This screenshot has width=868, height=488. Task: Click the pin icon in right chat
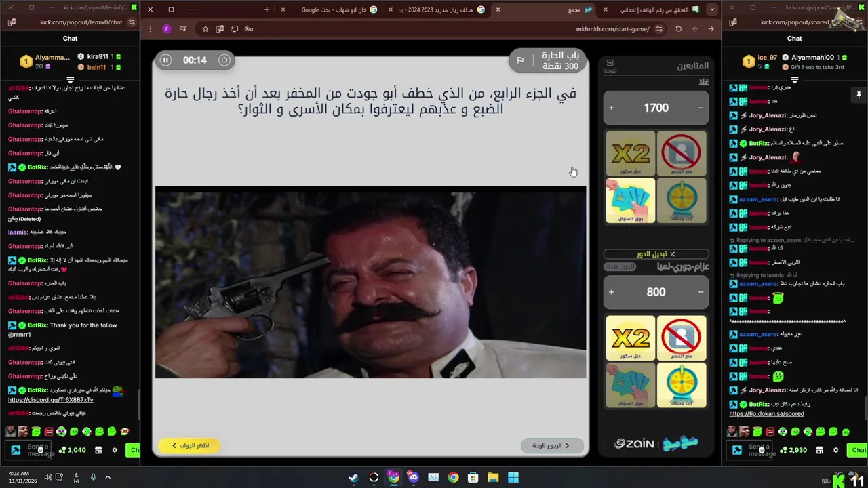point(859,96)
